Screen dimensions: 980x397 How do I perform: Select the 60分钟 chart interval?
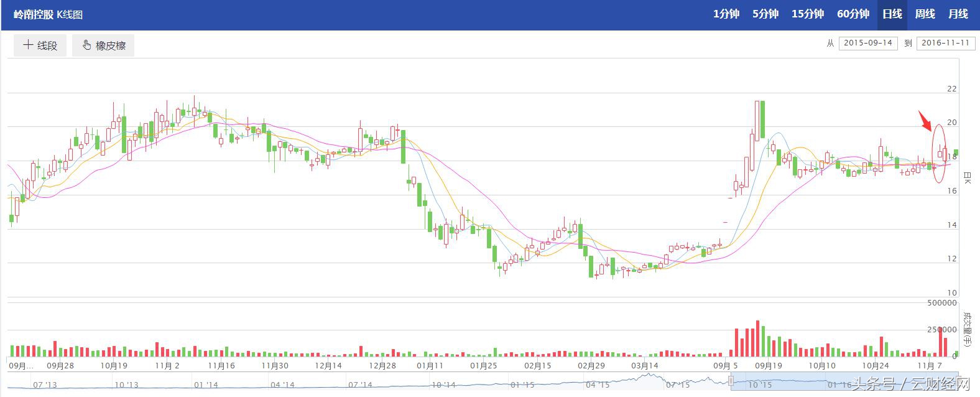coord(853,14)
